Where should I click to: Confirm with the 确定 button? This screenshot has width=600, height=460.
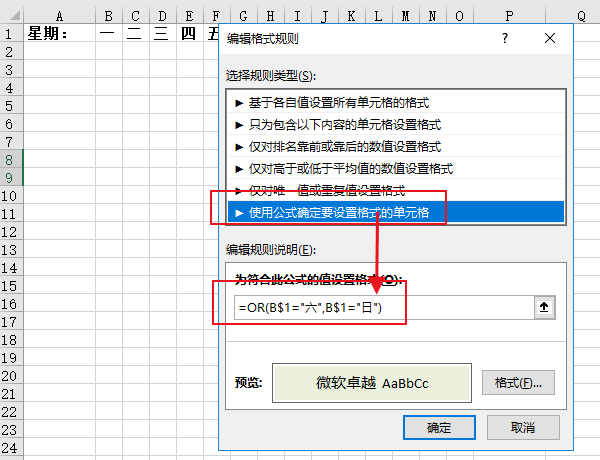coord(439,427)
